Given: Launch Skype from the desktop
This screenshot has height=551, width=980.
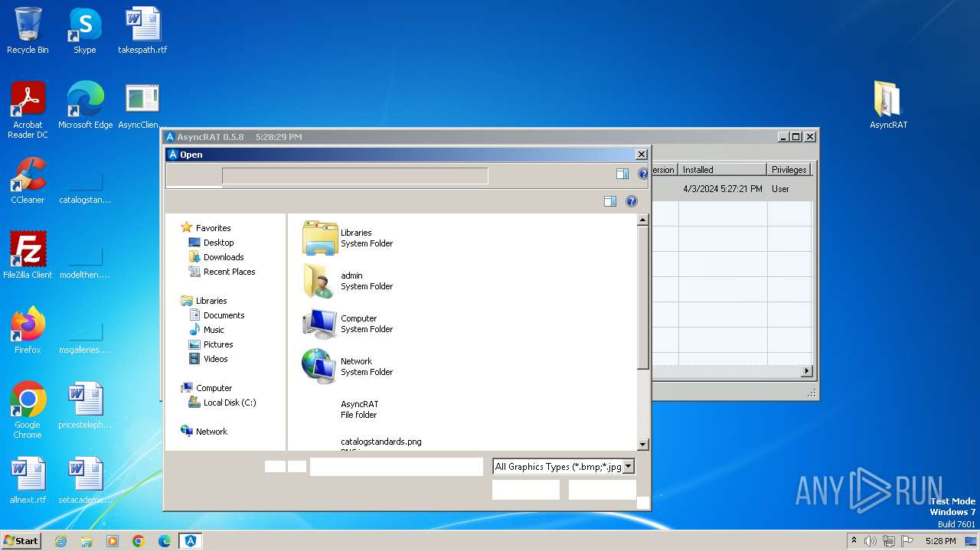Looking at the screenshot, I should [84, 31].
